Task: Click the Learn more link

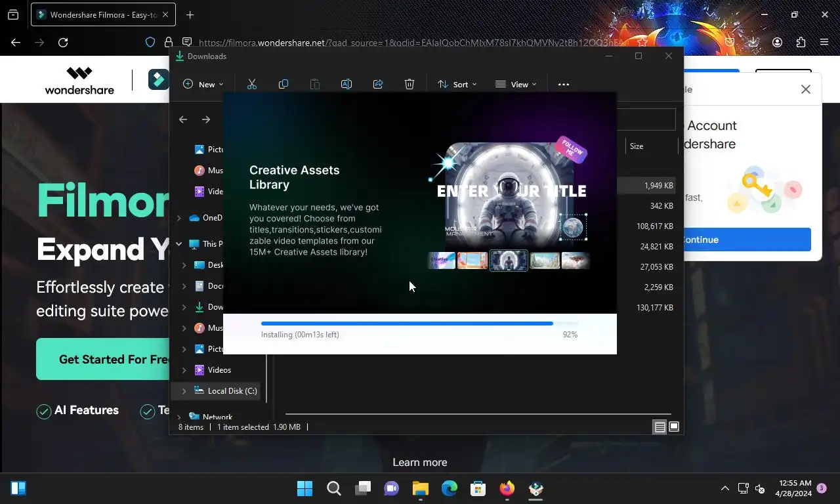Action: point(420,462)
